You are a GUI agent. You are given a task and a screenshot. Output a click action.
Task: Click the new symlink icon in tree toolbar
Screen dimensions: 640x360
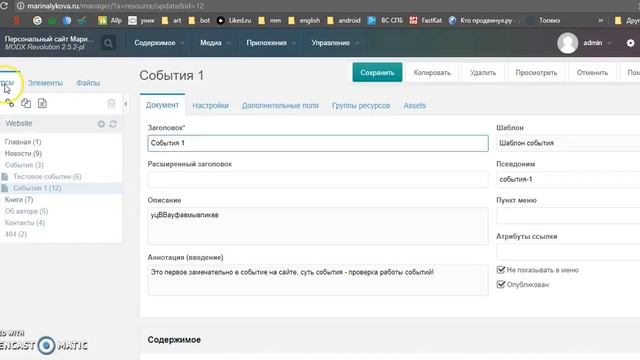click(x=26, y=103)
